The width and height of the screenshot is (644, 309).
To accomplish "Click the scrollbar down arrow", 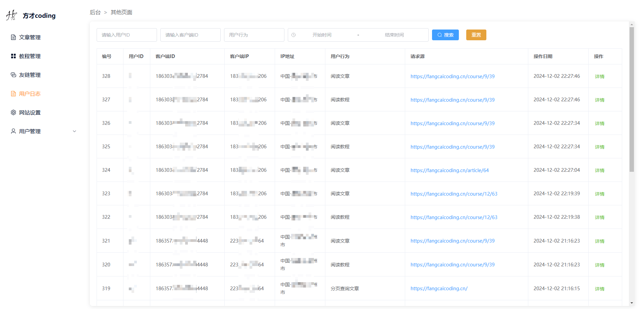I will click(x=632, y=303).
